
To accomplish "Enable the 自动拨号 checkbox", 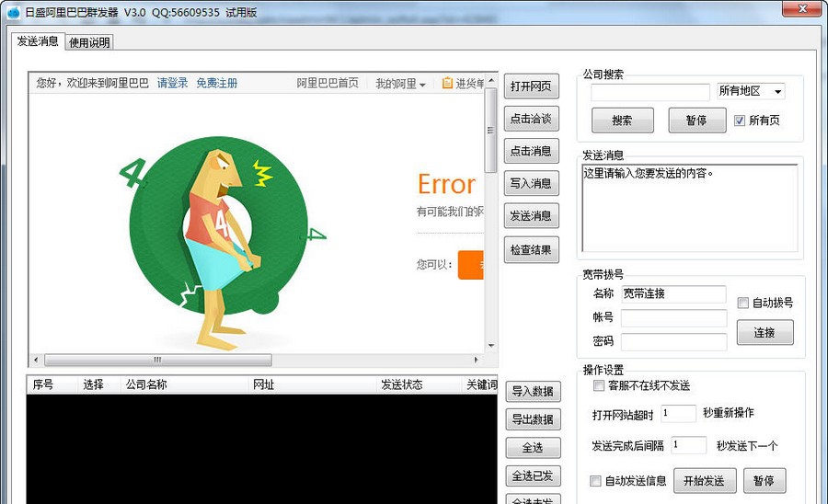I will [743, 303].
